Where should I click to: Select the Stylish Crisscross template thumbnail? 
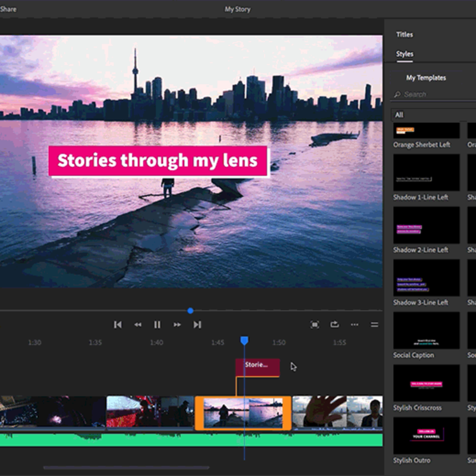click(x=426, y=383)
